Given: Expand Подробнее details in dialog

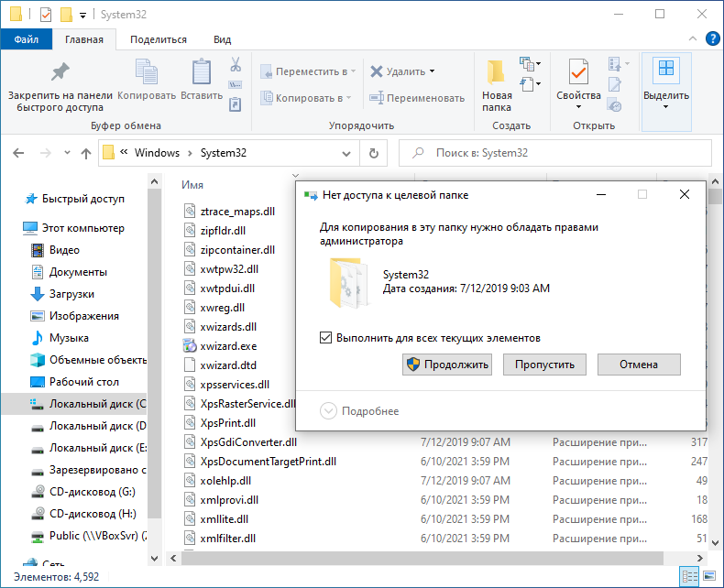Looking at the screenshot, I should pos(359,410).
